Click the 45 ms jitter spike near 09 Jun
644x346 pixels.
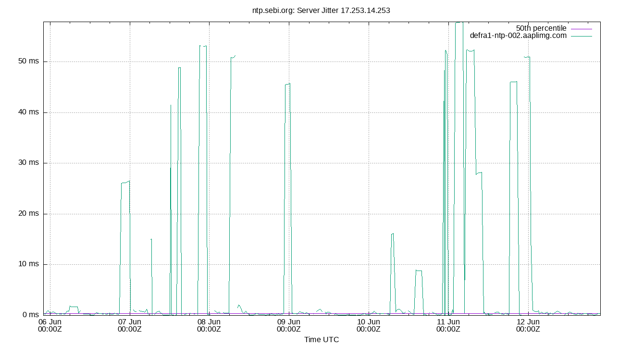pos(287,84)
